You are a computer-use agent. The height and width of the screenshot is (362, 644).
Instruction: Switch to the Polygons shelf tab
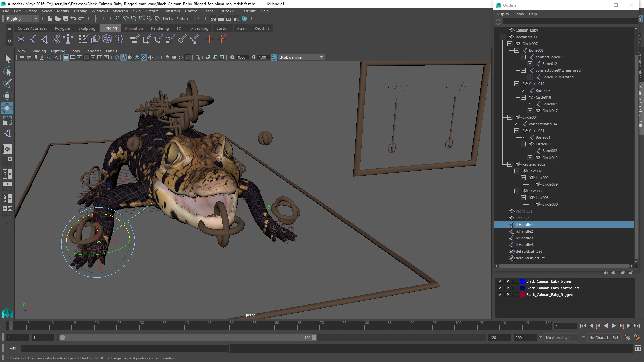point(63,28)
